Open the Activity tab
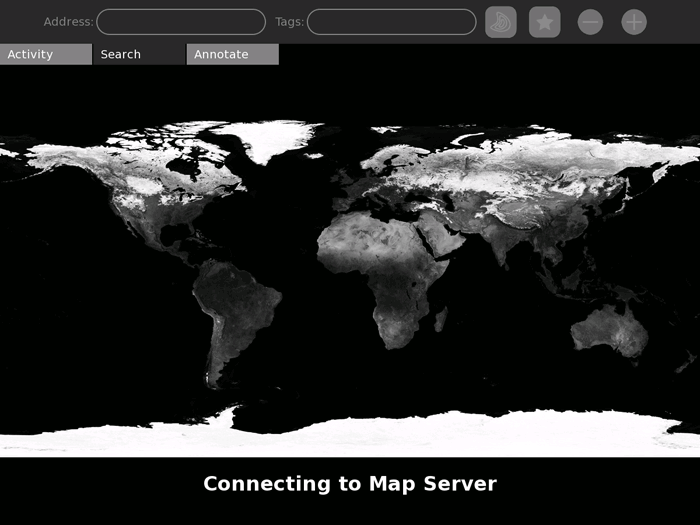Image resolution: width=700 pixels, height=525 pixels. click(45, 54)
